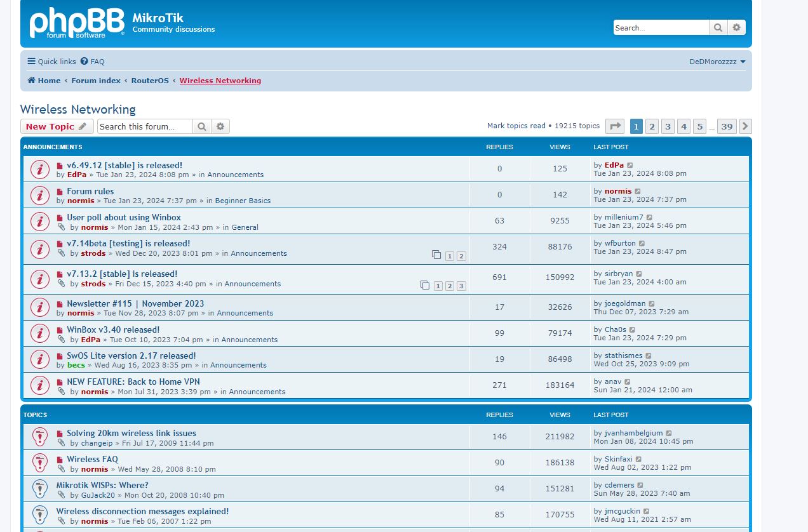Click multi-page icon in v7.13.2 row

424,285
